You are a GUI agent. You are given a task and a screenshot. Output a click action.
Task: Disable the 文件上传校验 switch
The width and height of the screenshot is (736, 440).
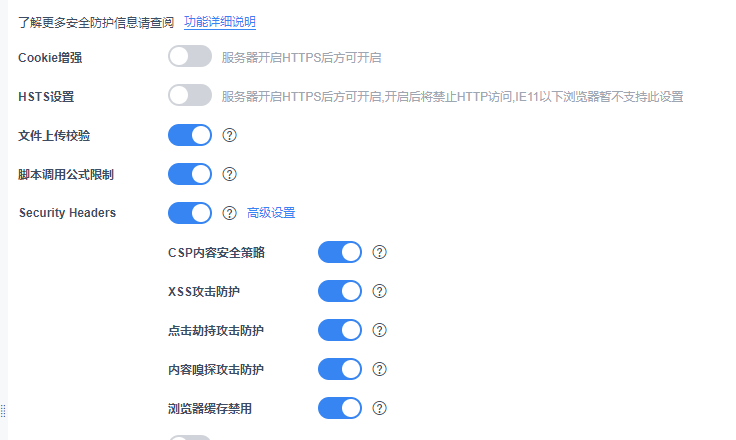[190, 135]
